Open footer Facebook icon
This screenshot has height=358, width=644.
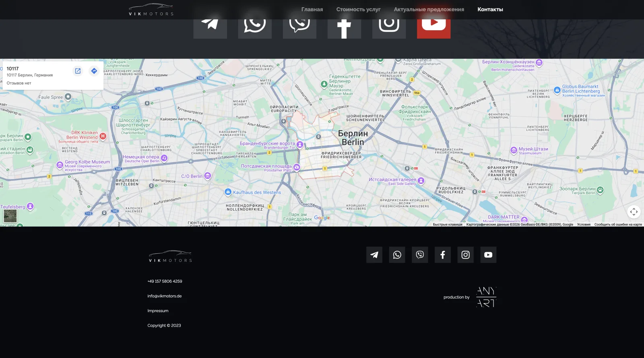point(443,255)
